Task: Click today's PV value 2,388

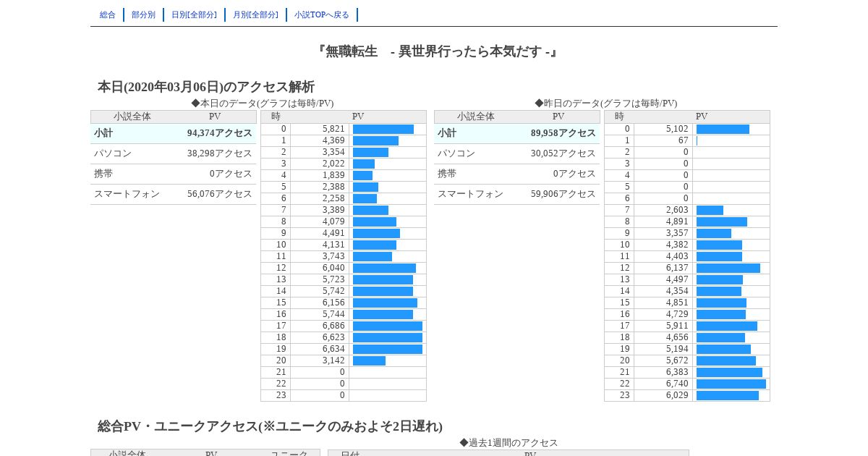Action: click(333, 187)
